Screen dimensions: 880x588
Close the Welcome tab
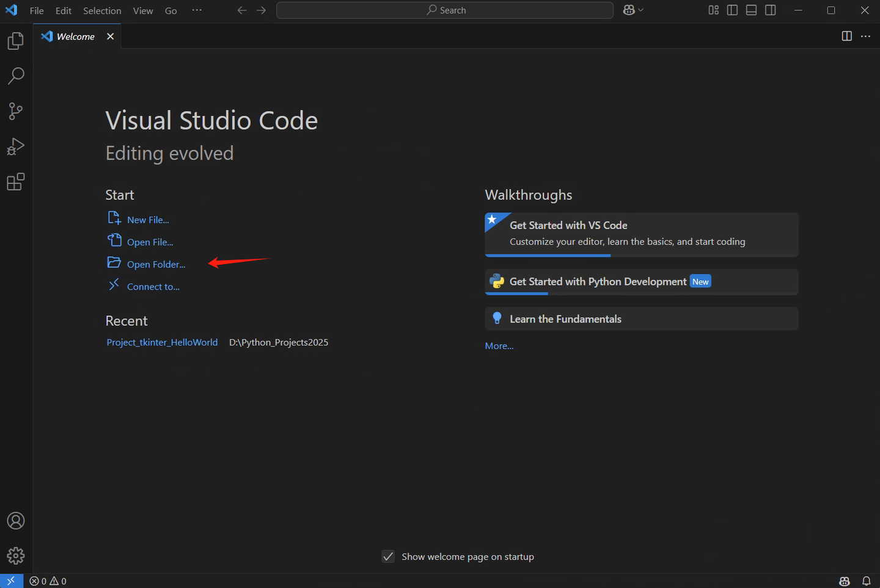coord(111,37)
